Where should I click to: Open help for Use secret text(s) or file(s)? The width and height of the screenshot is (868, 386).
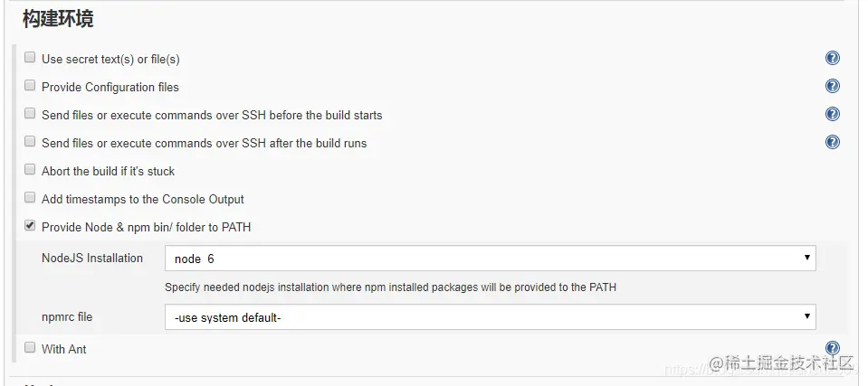coord(833,59)
